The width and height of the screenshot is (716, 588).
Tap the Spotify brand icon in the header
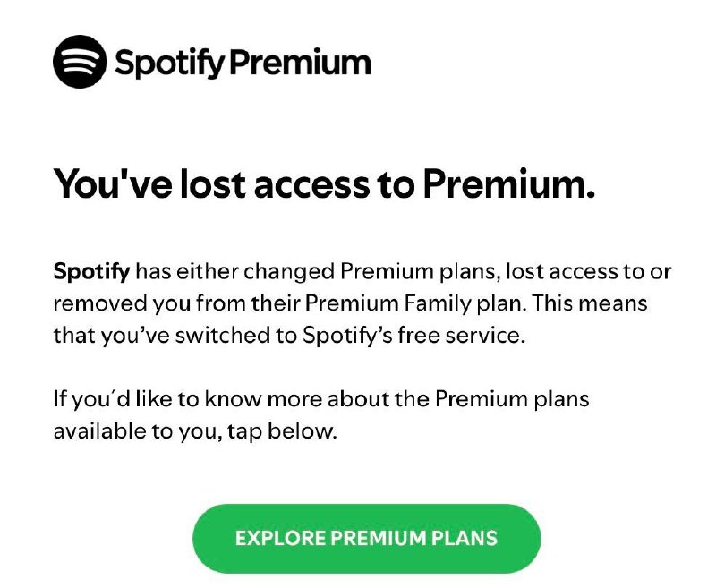pos(81,62)
